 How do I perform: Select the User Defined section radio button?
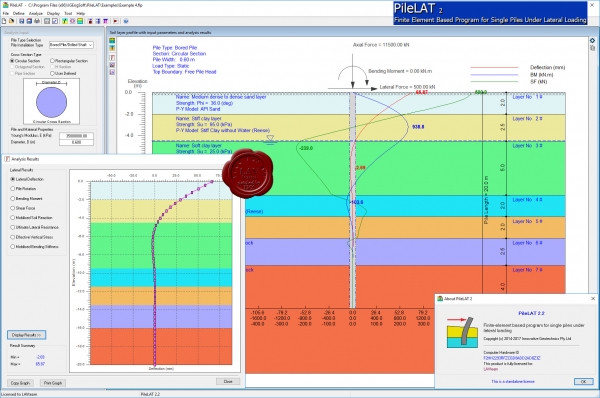(52, 73)
